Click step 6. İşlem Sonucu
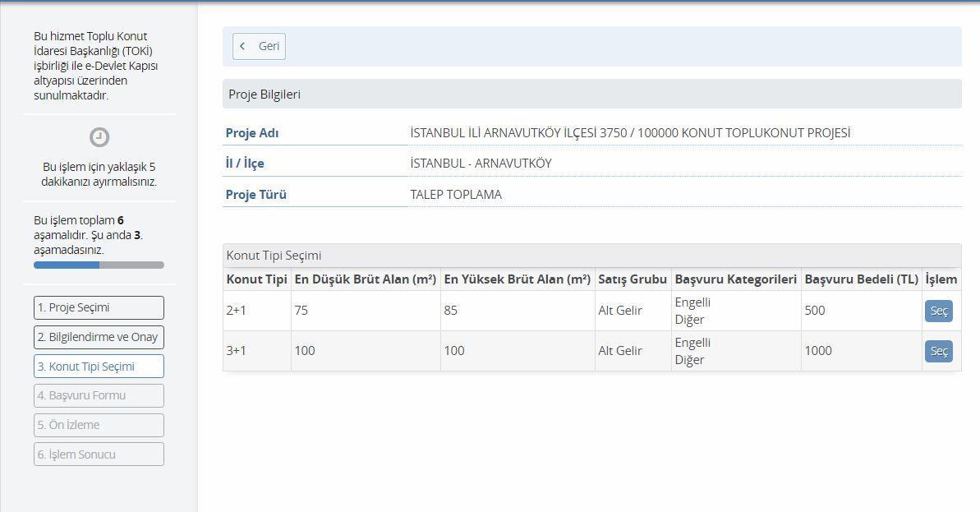 coord(99,454)
